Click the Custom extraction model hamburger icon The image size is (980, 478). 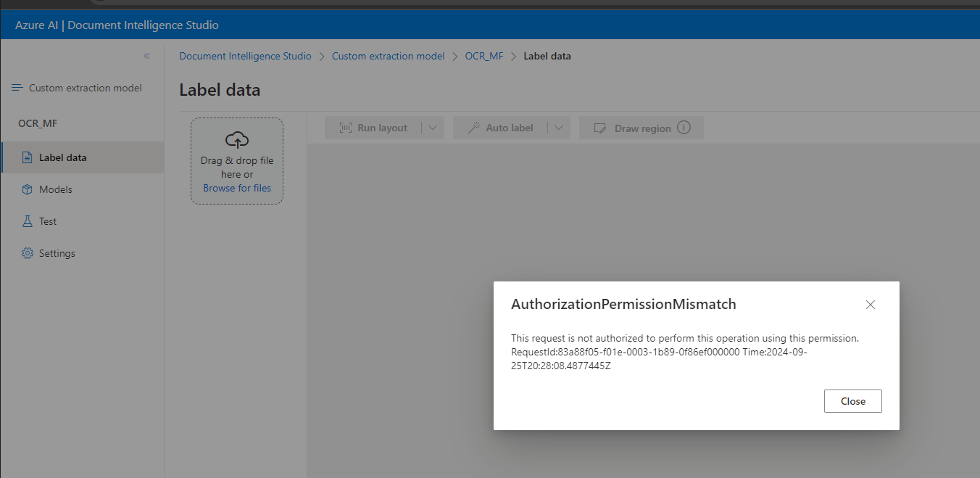pos(17,88)
